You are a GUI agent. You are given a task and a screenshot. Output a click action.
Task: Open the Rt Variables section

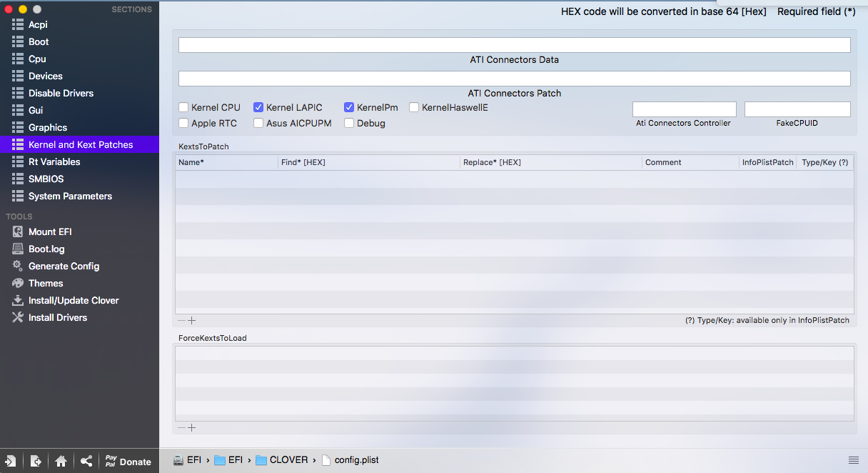[x=79, y=161]
